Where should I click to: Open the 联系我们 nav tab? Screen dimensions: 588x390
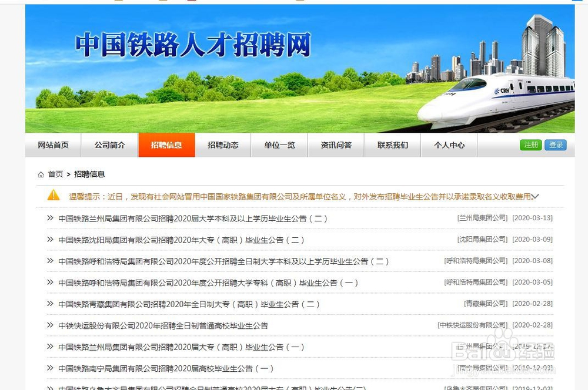pyautogui.click(x=393, y=145)
